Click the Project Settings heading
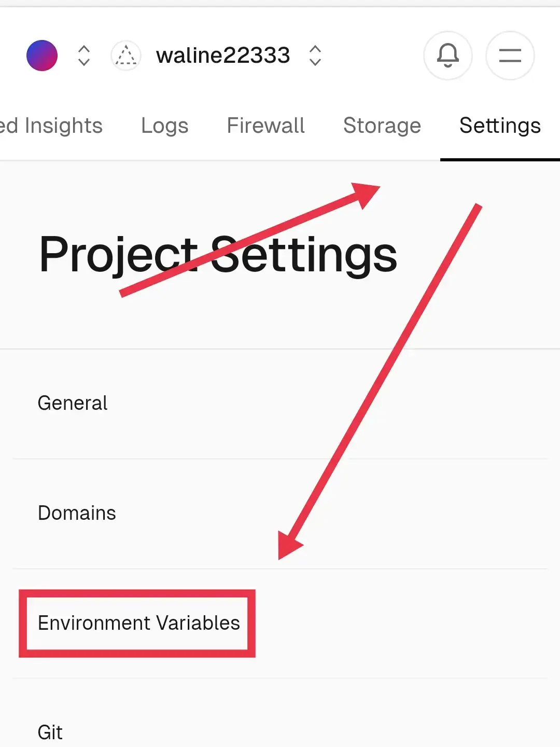 218,254
